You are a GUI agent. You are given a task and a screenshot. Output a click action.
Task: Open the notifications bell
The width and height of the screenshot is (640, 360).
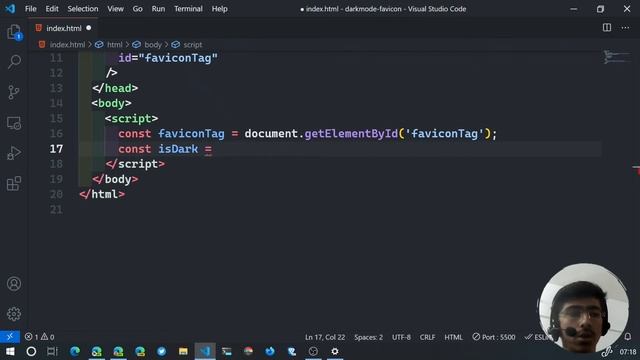coord(628,337)
